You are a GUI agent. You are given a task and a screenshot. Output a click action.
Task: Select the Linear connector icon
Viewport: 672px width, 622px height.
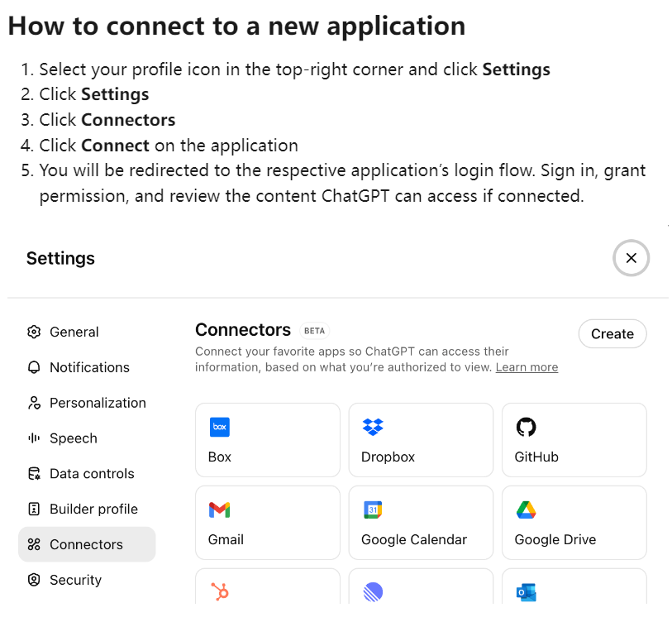[x=373, y=592]
